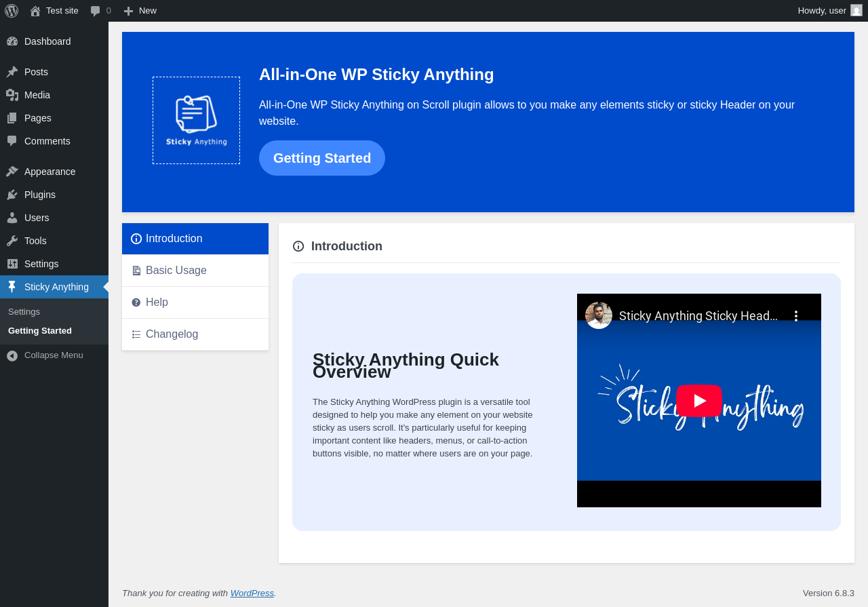Click the Version 6.8.3 footer text

pyautogui.click(x=829, y=593)
